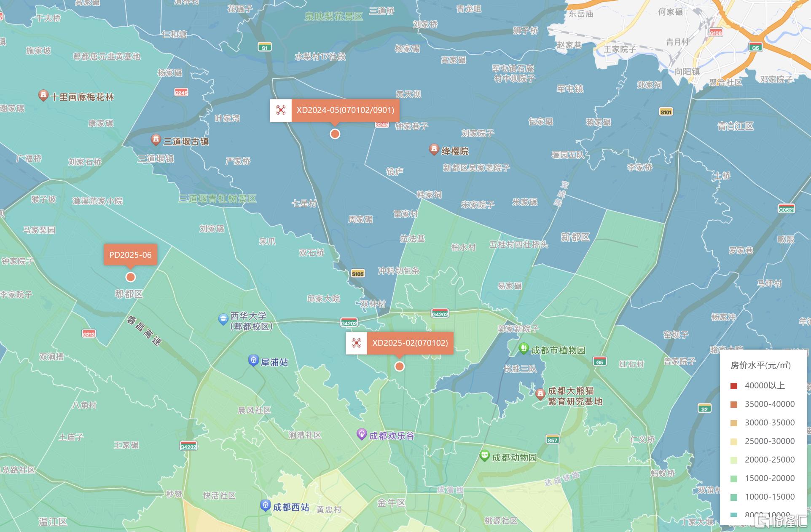Click the 成都市植物园 park icon
Image resolution: width=811 pixels, height=532 pixels.
(x=524, y=349)
